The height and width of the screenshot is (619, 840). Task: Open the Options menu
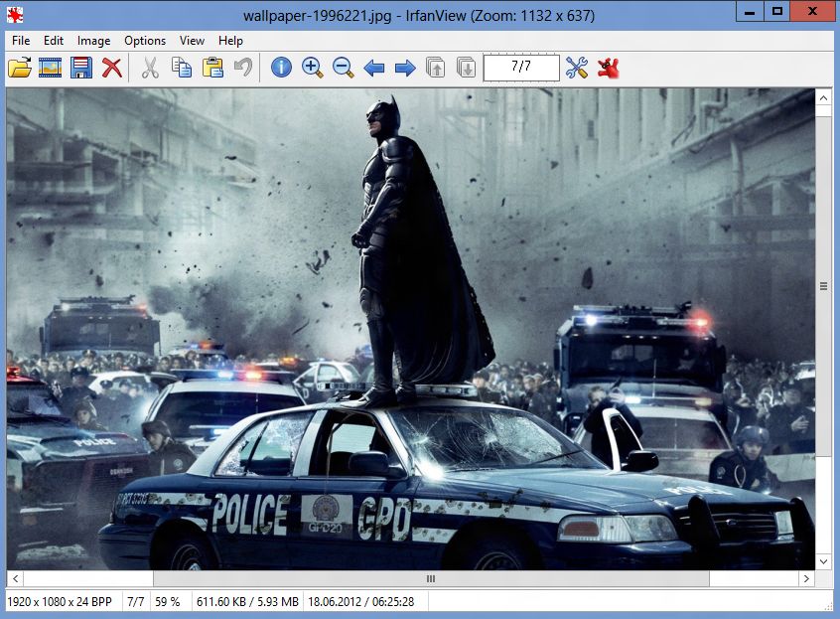point(145,41)
